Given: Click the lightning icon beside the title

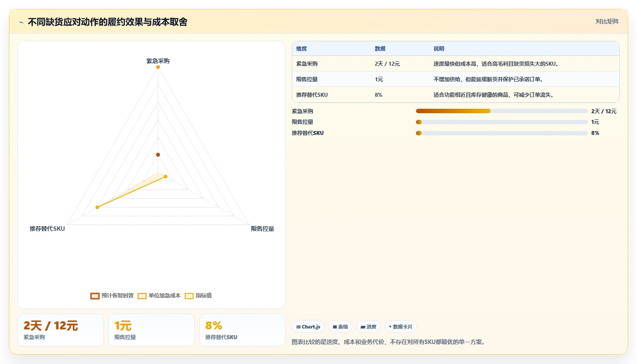Looking at the screenshot, I should coord(21,22).
